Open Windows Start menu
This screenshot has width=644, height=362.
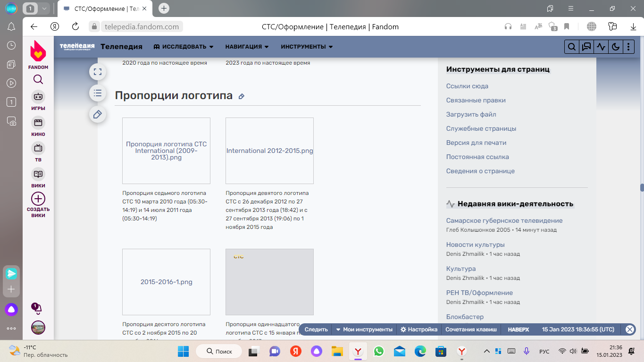click(x=183, y=351)
